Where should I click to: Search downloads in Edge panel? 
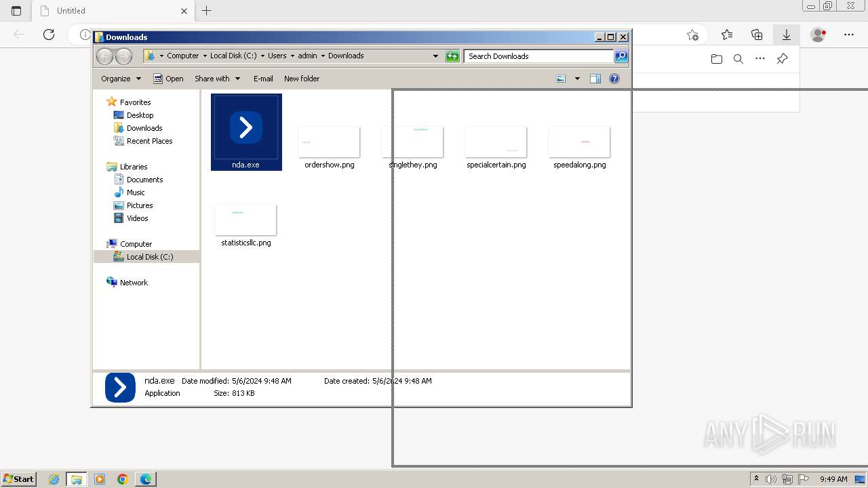738,59
